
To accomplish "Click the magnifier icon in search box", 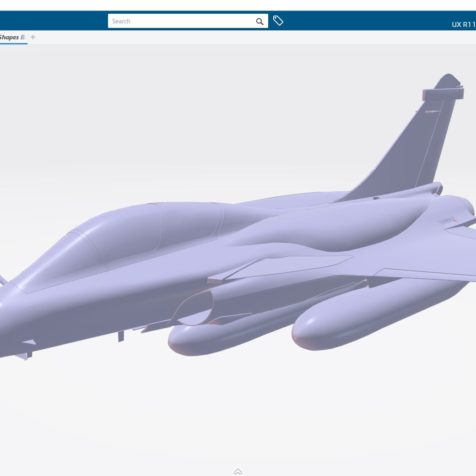I will click(x=259, y=22).
